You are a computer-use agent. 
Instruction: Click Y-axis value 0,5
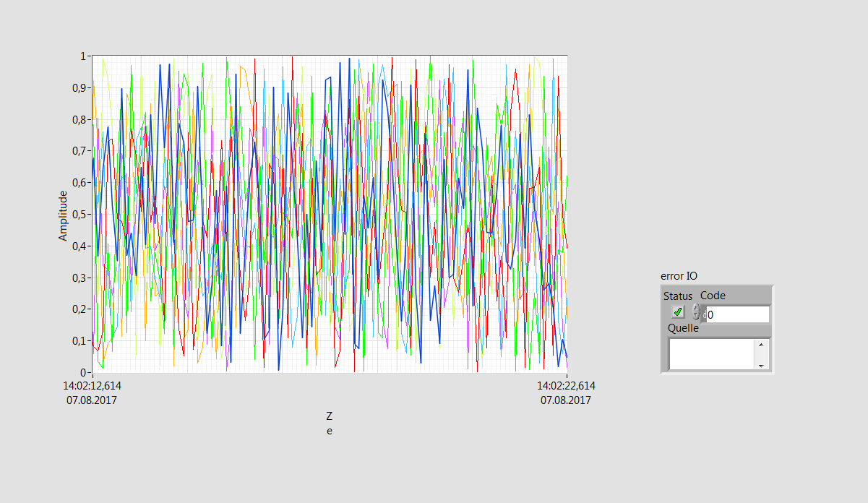(80, 214)
